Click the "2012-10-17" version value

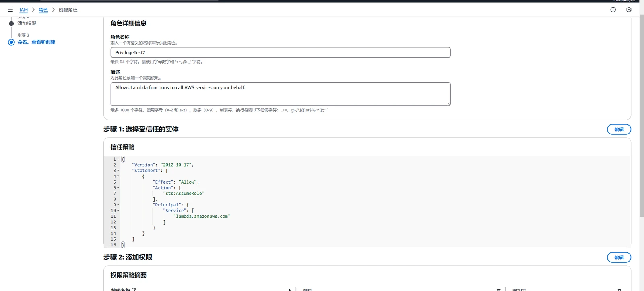(176, 165)
